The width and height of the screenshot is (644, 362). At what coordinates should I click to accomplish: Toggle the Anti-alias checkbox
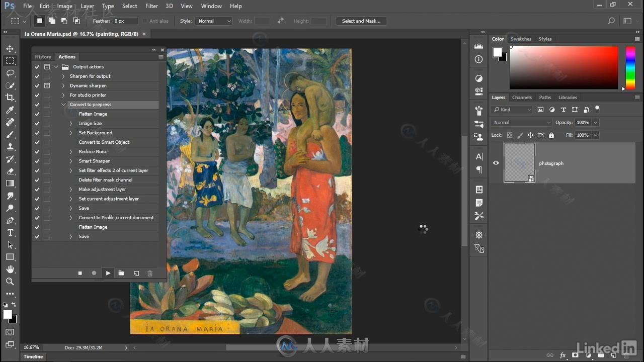[x=145, y=21]
